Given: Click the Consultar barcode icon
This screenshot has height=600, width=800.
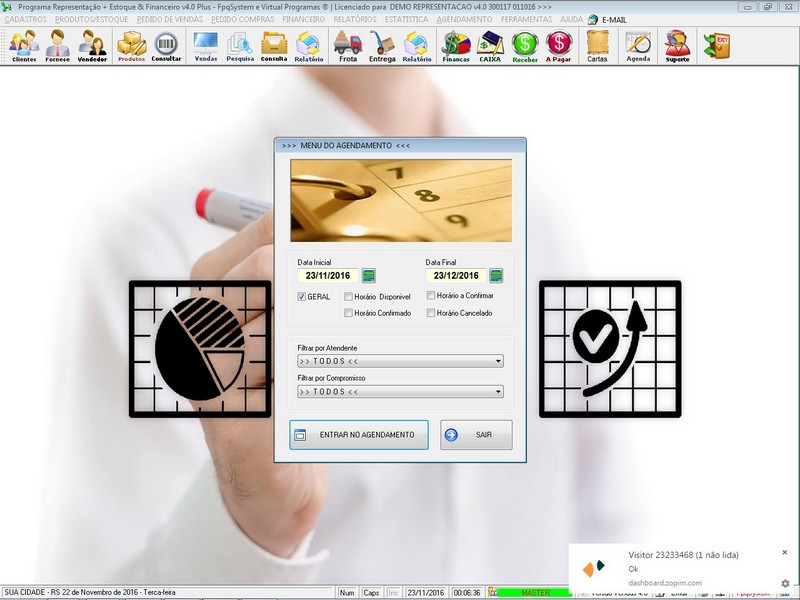Looking at the screenshot, I should pos(166,46).
